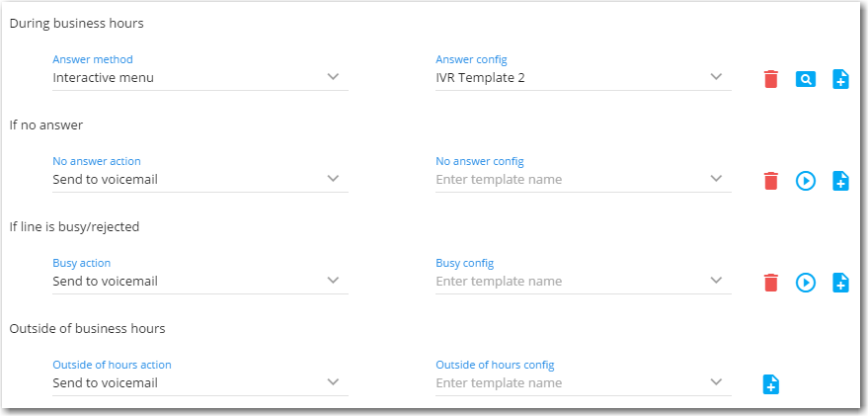Play the Busy config recording
Image resolution: width=868 pixels, height=416 pixels.
pos(806,283)
